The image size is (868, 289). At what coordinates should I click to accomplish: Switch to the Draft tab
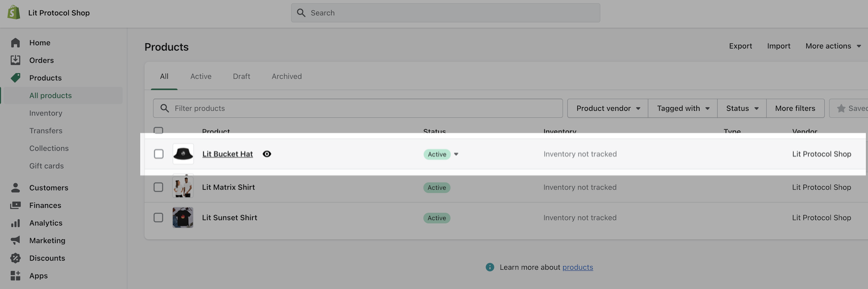[242, 76]
